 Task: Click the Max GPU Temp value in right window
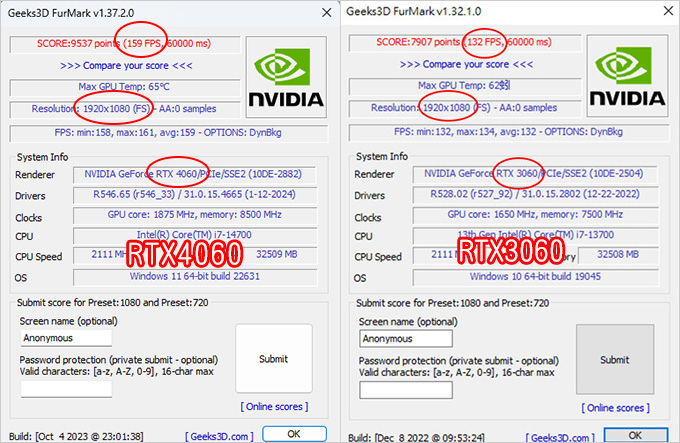tap(464, 85)
